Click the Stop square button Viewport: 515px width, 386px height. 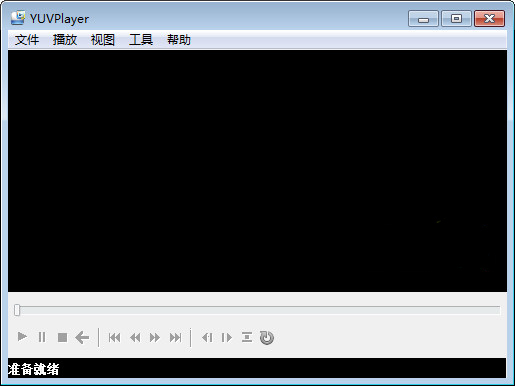[62, 338]
